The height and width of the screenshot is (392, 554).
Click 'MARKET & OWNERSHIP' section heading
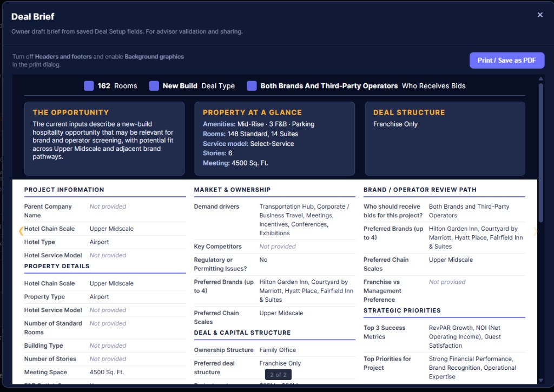click(232, 190)
